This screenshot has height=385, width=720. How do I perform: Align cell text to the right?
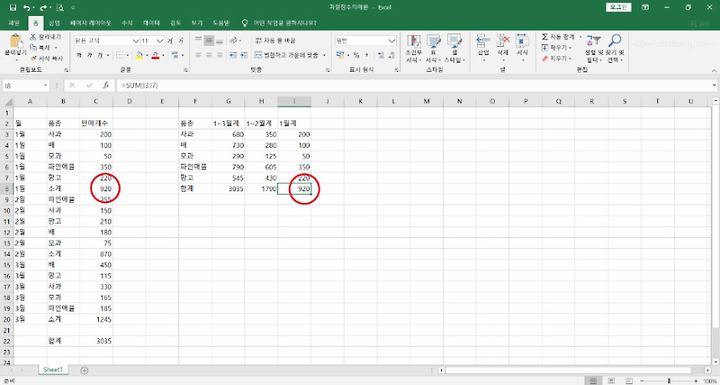click(220, 55)
